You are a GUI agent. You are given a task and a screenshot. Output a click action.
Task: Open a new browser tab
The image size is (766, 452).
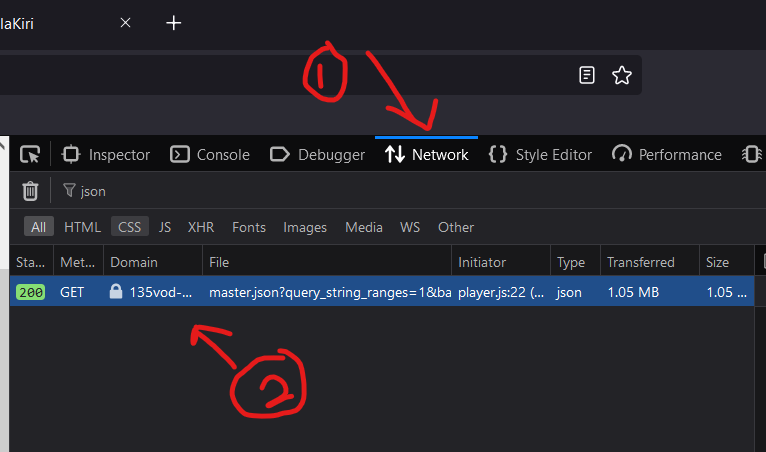pos(173,22)
